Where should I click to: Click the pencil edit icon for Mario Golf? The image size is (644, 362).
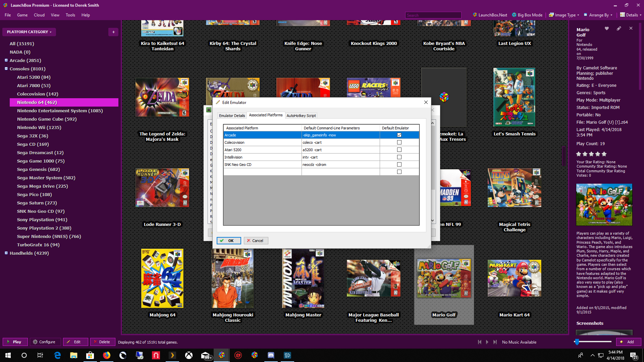click(619, 28)
